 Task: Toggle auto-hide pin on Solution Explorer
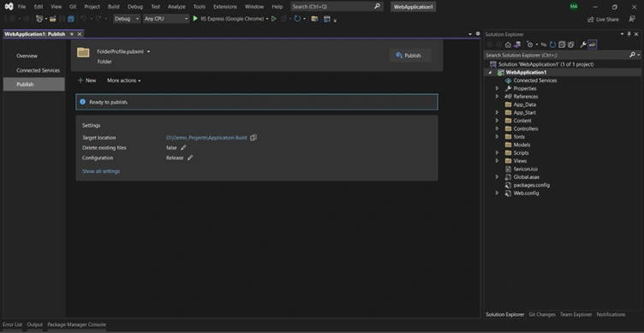pos(629,34)
